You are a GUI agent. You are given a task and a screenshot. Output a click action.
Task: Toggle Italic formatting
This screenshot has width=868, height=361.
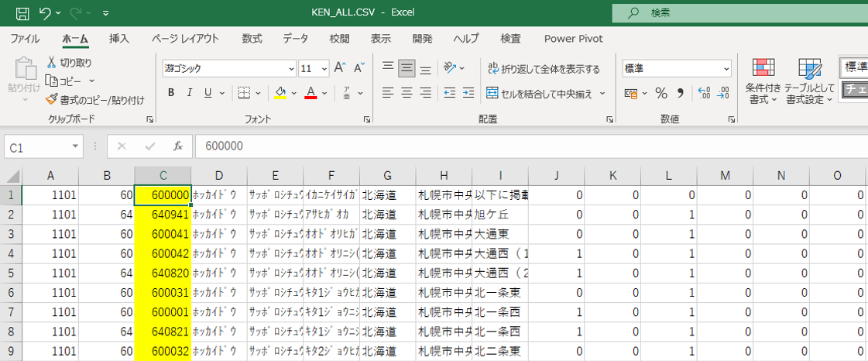tap(189, 94)
